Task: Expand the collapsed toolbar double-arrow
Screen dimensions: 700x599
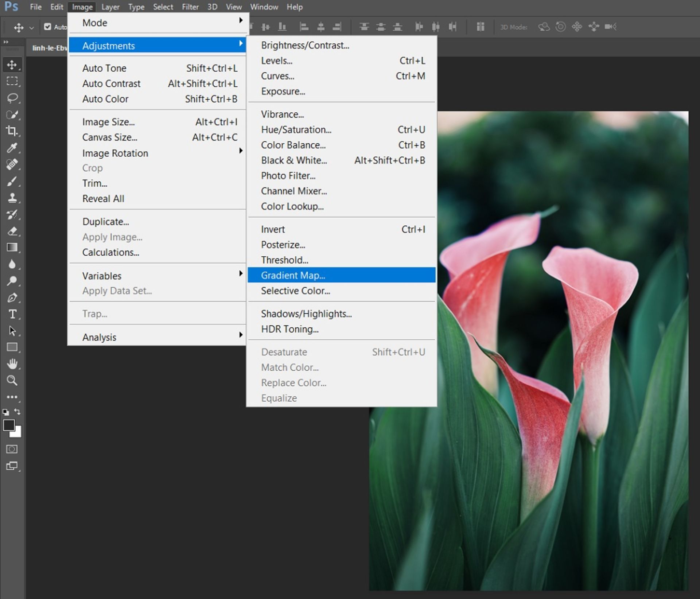Action: (6, 42)
